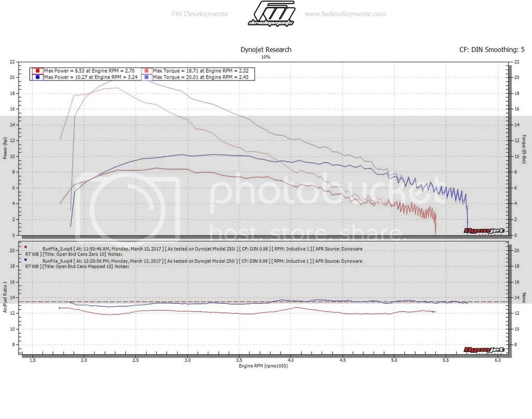
Task: Open the www.fwdevelopments.com link
Action: click(345, 14)
